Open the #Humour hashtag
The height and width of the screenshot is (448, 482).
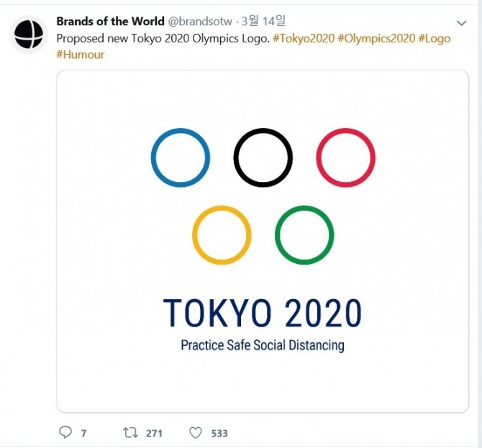(x=81, y=55)
